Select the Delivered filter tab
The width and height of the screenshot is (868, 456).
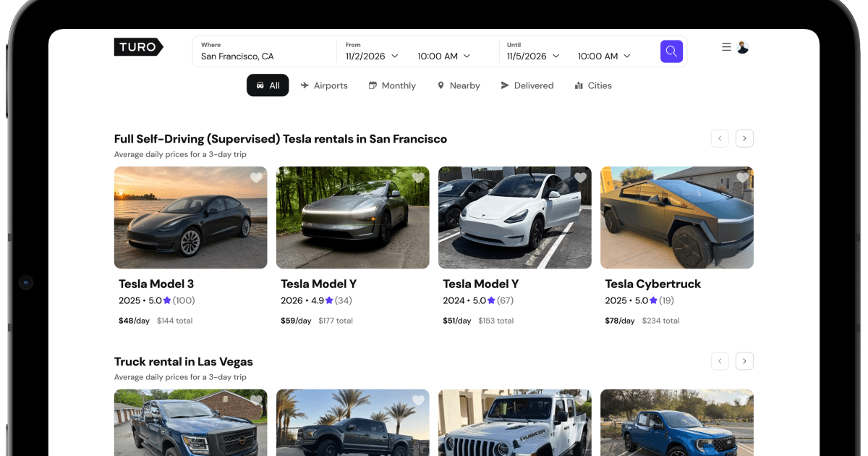coord(527,85)
